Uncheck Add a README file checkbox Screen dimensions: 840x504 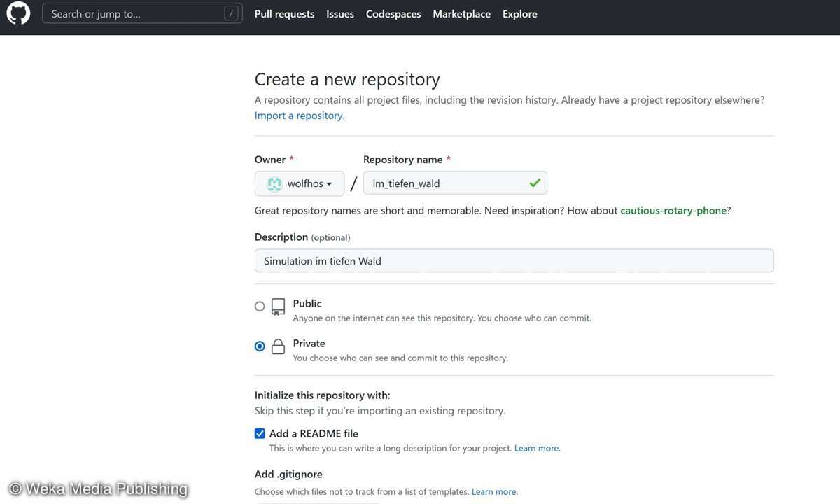tap(260, 433)
